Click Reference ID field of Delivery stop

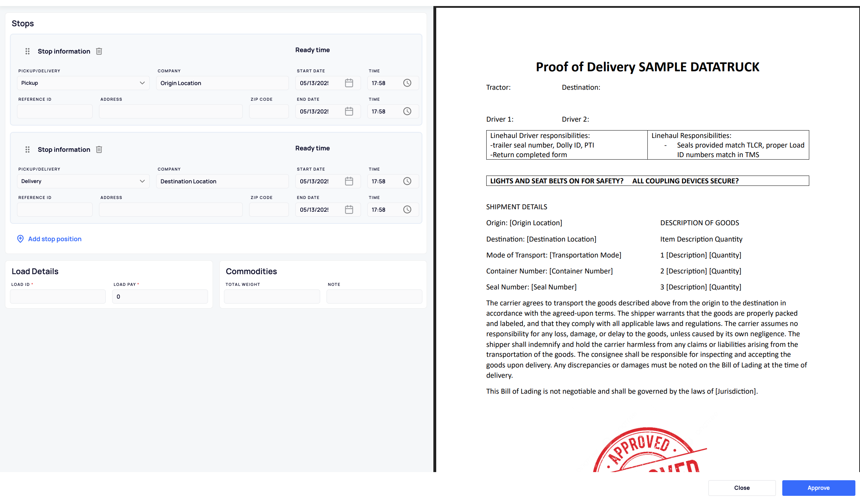[55, 210]
